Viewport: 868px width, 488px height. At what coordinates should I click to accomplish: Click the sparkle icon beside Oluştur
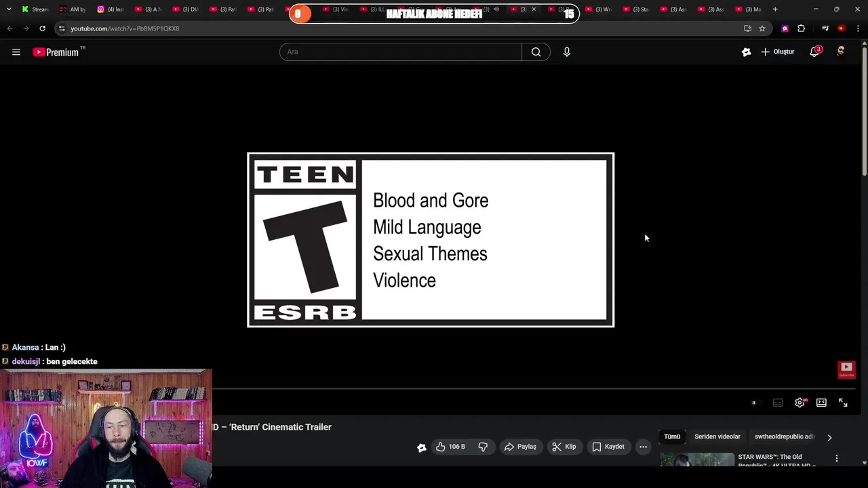coord(746,52)
